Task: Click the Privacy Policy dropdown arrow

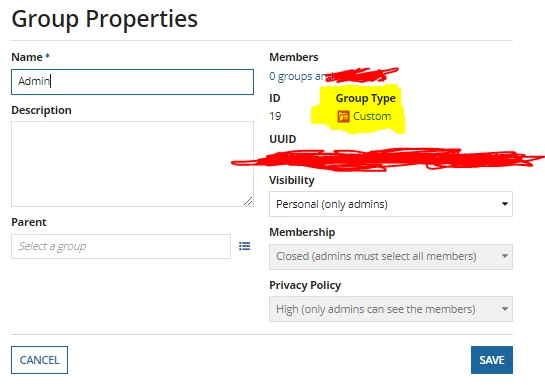Action: pyautogui.click(x=505, y=309)
